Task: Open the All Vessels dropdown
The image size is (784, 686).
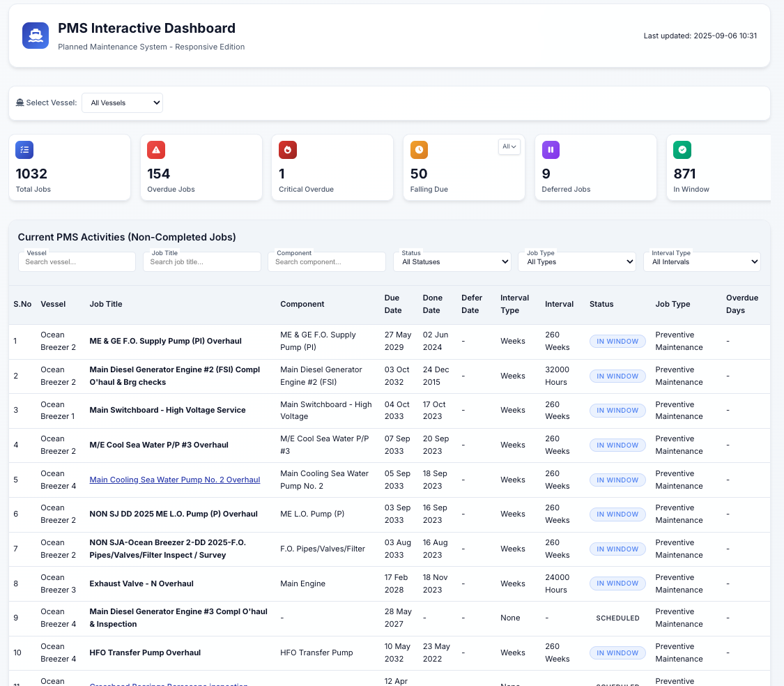Action: [x=122, y=102]
